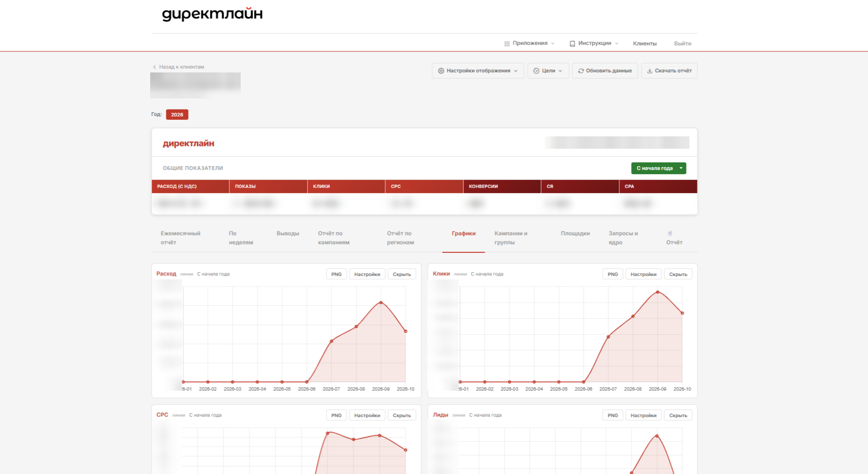Select the Выводы tab

click(x=288, y=233)
